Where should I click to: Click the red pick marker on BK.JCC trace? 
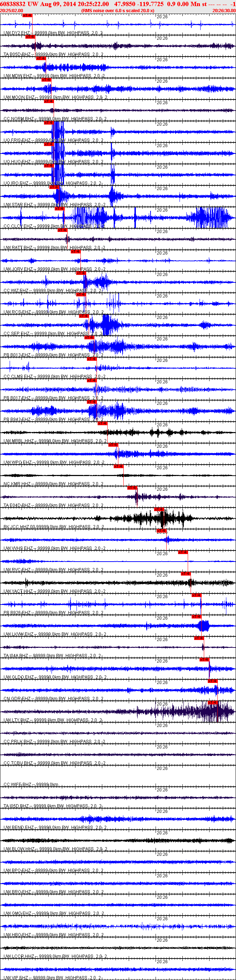pyautogui.click(x=158, y=509)
